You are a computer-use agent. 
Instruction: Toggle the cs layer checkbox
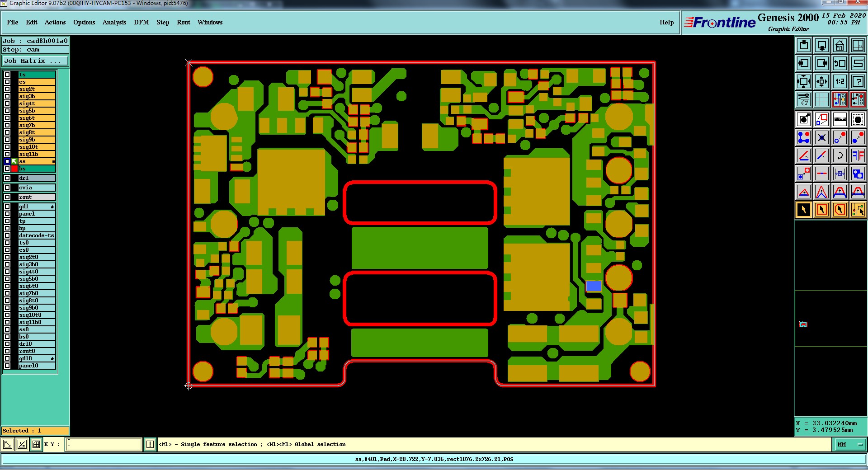click(x=7, y=82)
